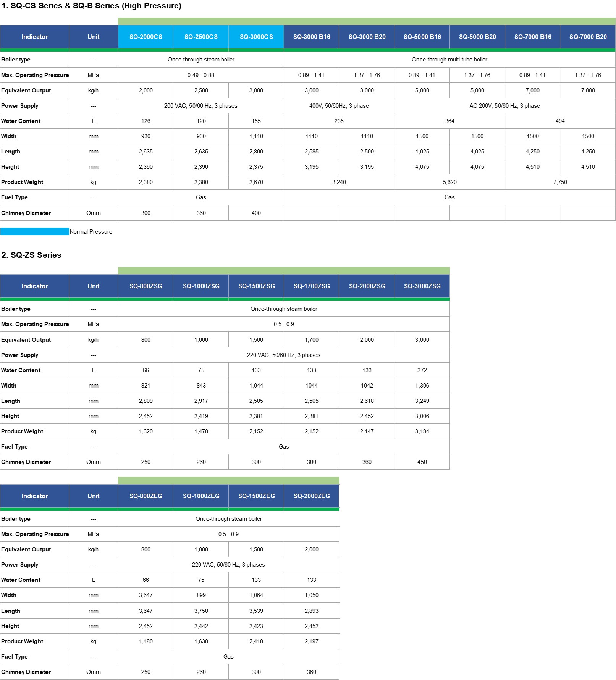Image resolution: width=616 pixels, height=680 pixels.
Task: Select the water content value 494
Action: (x=560, y=121)
